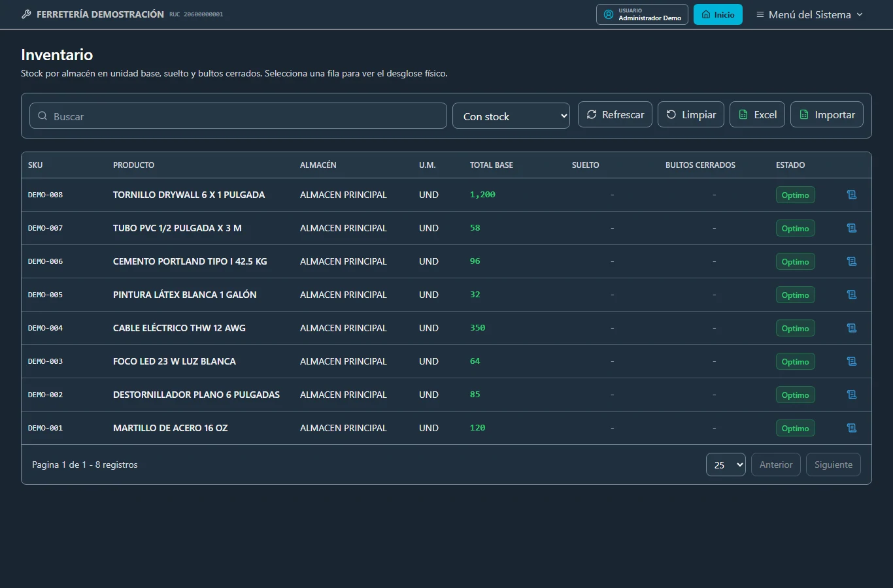Select the DEMO-001 SKU cell
This screenshot has height=588, width=893.
[x=46, y=428]
